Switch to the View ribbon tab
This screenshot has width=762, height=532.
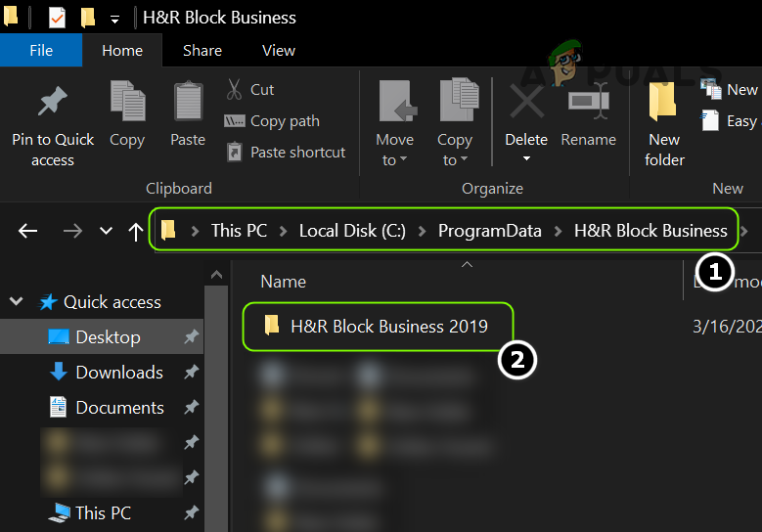[x=279, y=50]
